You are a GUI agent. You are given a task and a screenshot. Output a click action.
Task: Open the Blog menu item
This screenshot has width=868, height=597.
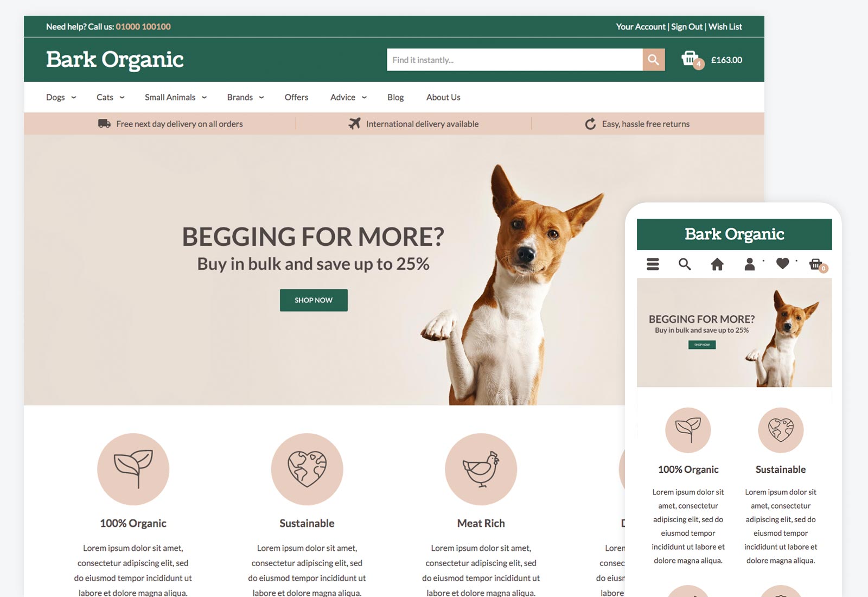tap(395, 97)
